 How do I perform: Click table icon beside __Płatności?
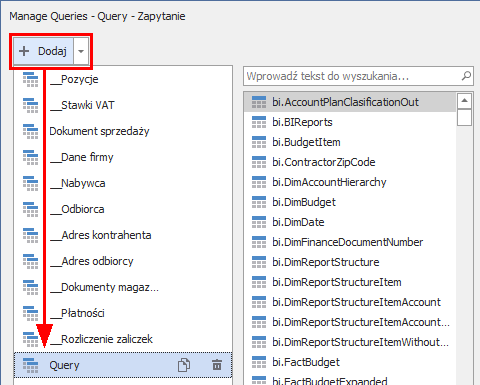(x=30, y=313)
